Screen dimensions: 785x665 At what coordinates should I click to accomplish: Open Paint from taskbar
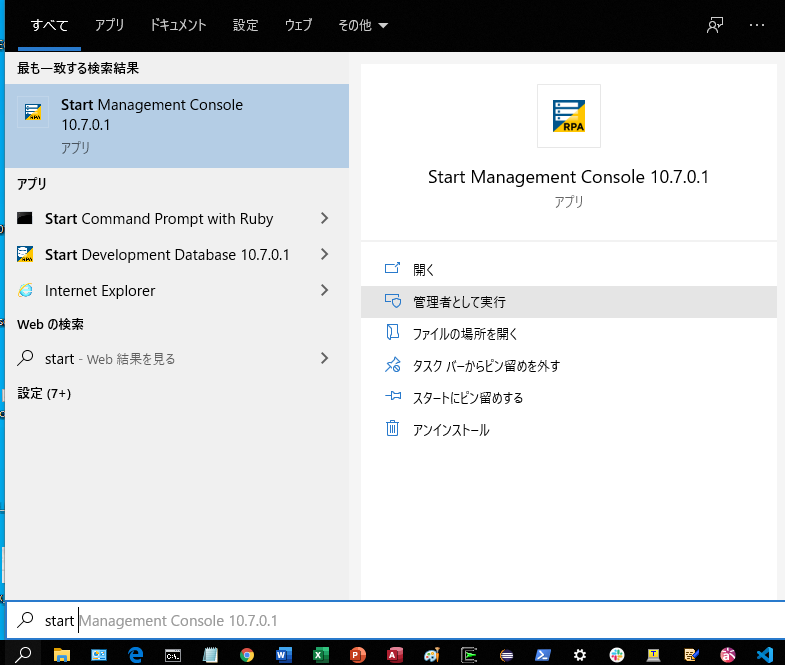432,654
